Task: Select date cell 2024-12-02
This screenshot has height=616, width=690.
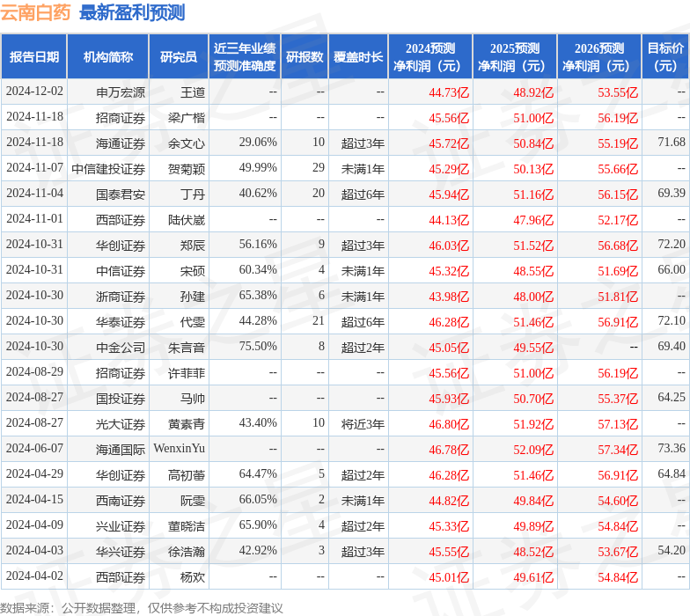Action: point(34,92)
